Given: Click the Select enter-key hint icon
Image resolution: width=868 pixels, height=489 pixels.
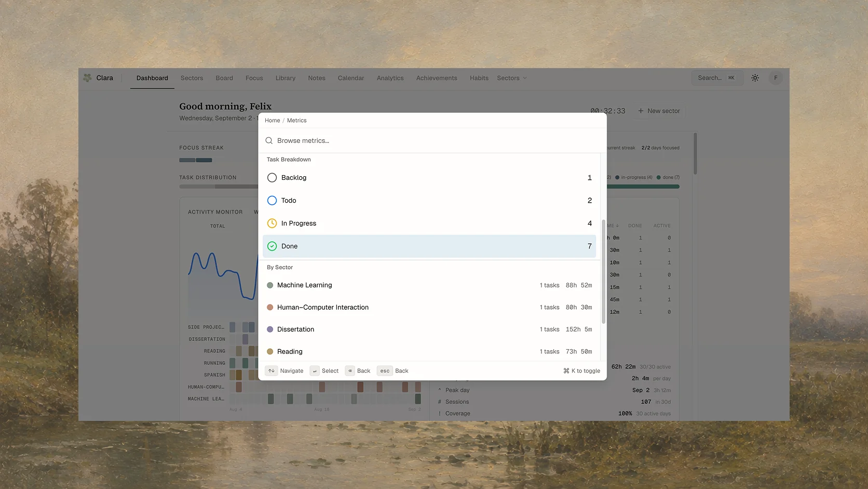Looking at the screenshot, I should click(x=315, y=371).
